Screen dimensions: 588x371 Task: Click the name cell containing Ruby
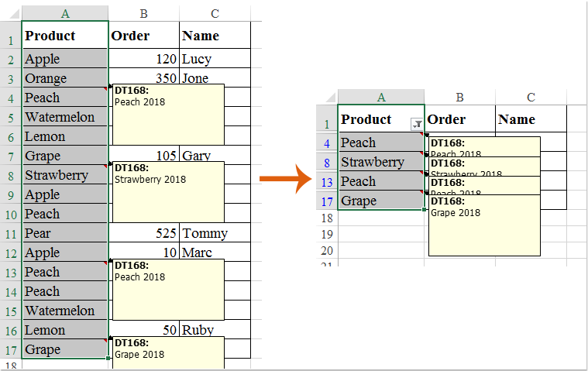215,330
